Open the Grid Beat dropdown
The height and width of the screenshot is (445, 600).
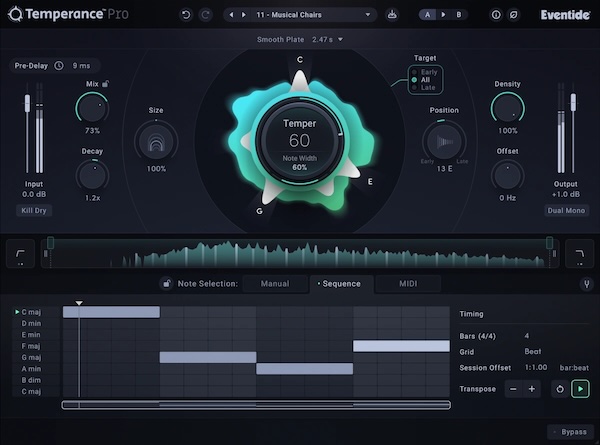pyautogui.click(x=533, y=352)
